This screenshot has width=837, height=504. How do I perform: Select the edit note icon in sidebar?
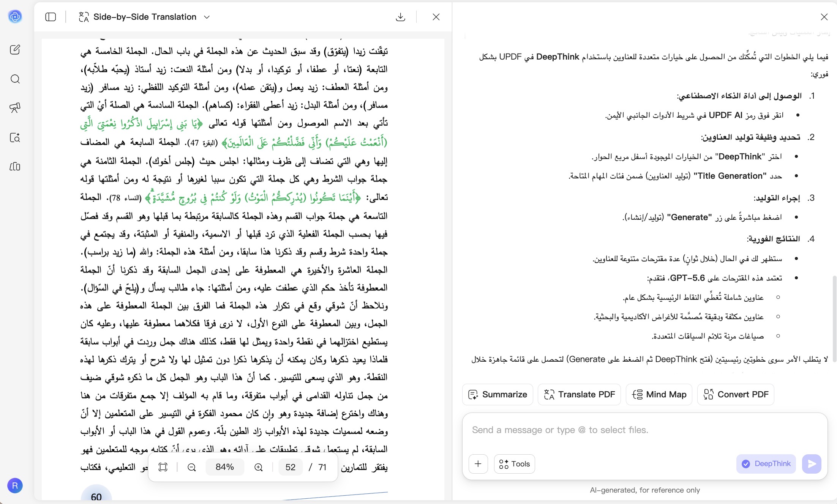tap(15, 50)
